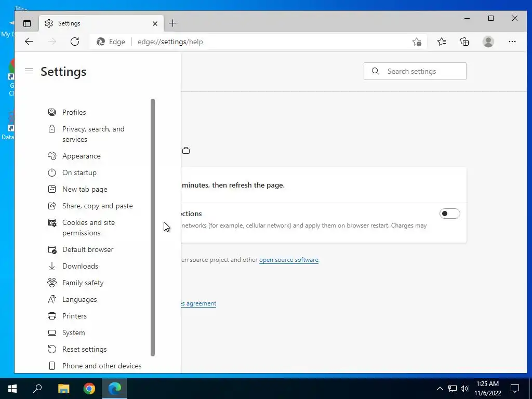This screenshot has height=399, width=532.
Task: Select Share, copy and paste
Action: click(x=97, y=206)
